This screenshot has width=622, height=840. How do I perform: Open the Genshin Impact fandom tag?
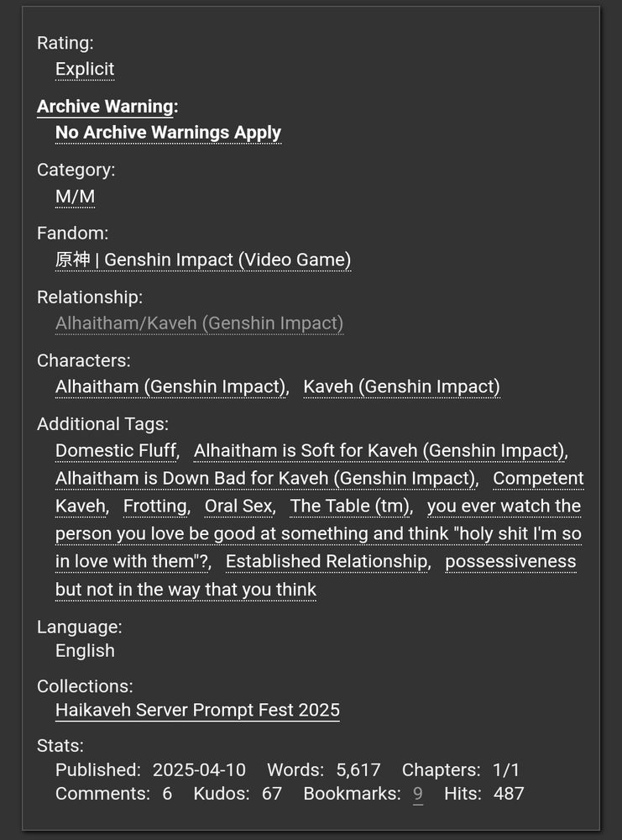203,260
